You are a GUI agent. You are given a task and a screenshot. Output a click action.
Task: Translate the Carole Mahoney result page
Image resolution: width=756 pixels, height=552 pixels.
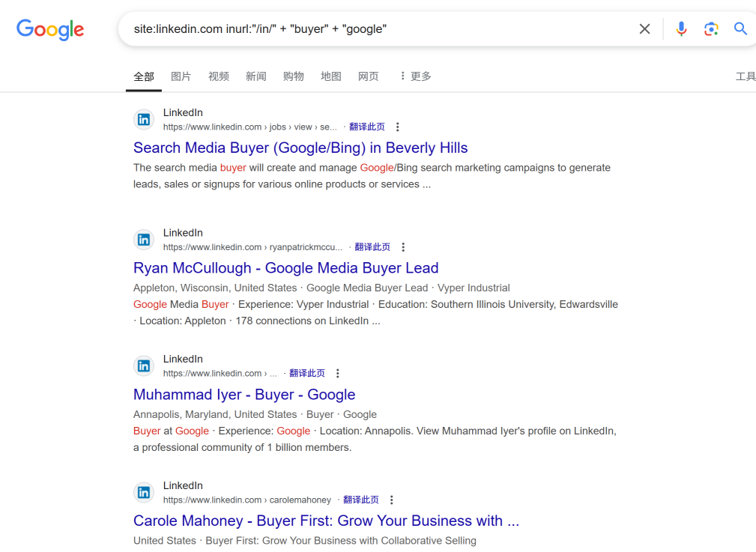361,500
